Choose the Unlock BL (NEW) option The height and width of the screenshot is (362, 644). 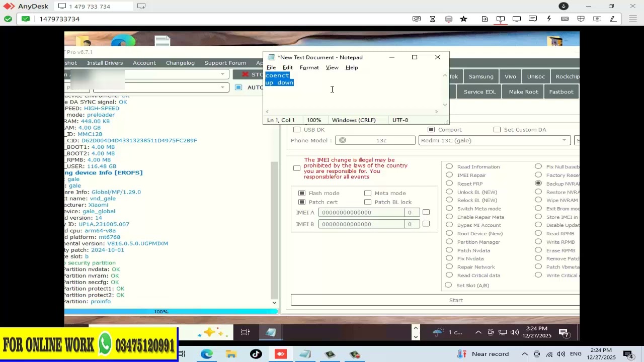click(449, 192)
